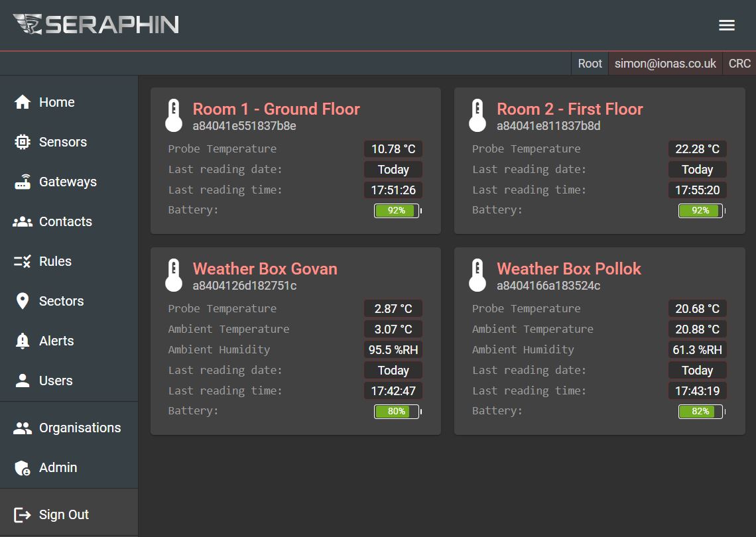Select the Sensors chip icon
Image resolution: width=756 pixels, height=537 pixels.
(22, 142)
